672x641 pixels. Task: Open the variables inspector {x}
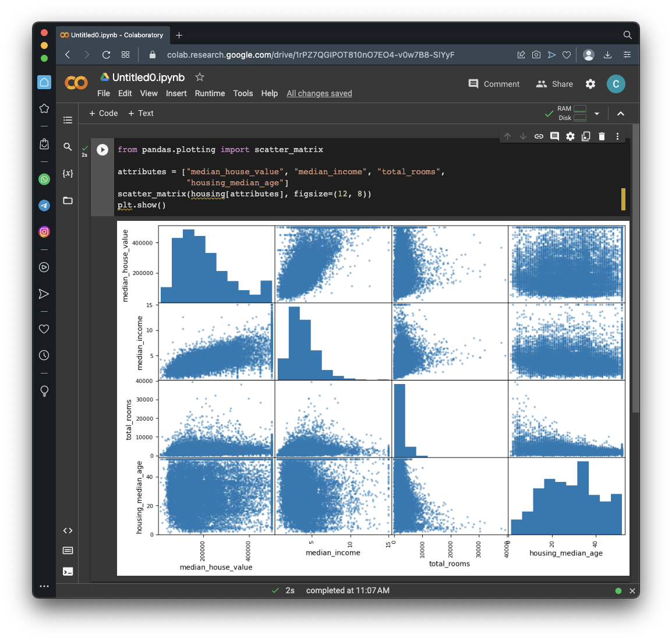pyautogui.click(x=68, y=174)
